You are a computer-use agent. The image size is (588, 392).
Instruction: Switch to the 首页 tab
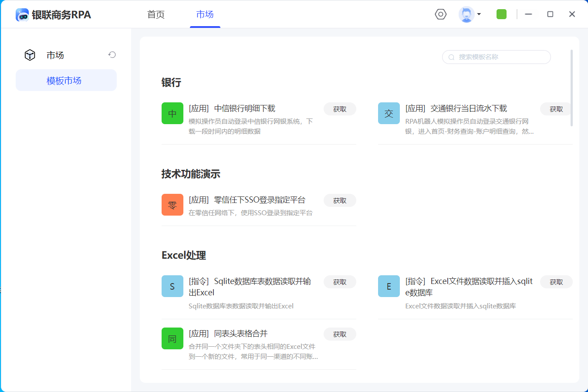pos(156,14)
